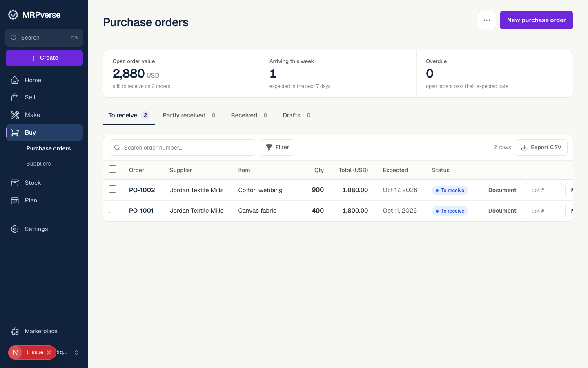Image resolution: width=588 pixels, height=368 pixels.
Task: Click Document for PO-1001 row
Action: tap(502, 211)
